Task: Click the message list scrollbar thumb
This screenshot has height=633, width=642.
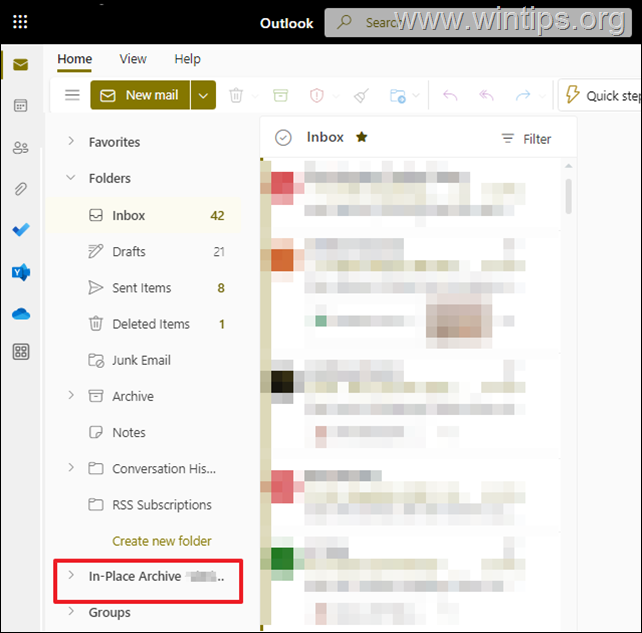Action: click(x=568, y=196)
